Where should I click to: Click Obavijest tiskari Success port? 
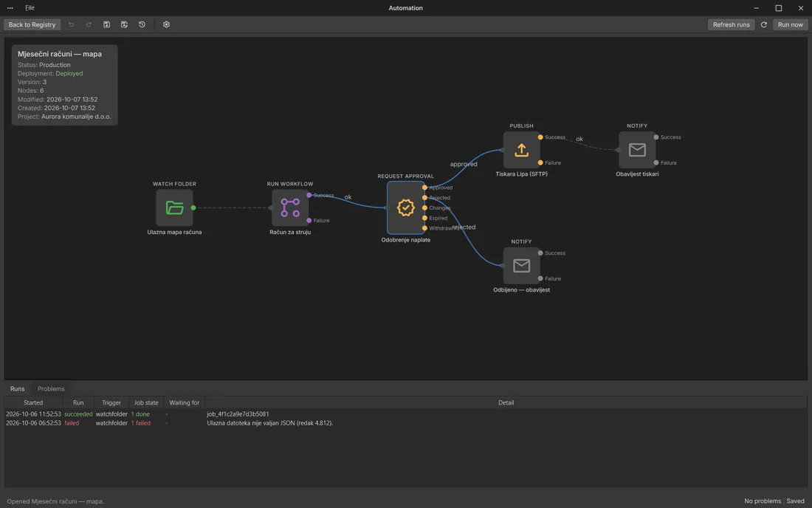(x=656, y=137)
